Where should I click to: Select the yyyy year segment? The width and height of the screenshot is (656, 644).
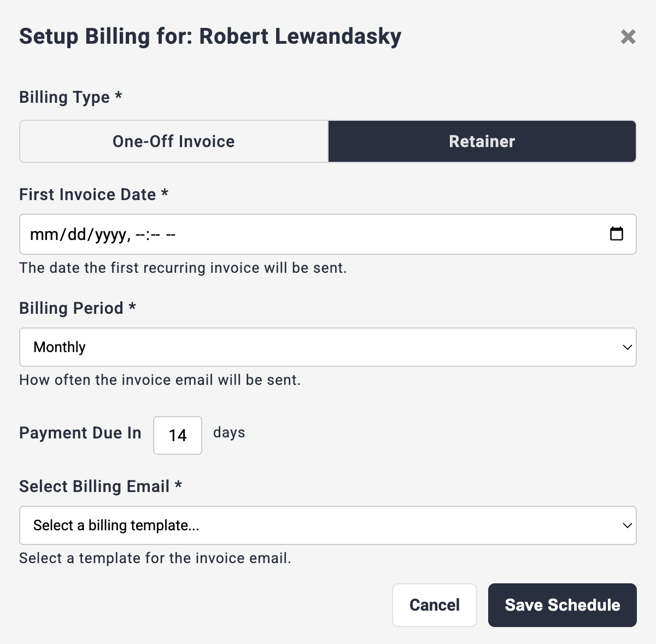pos(111,235)
